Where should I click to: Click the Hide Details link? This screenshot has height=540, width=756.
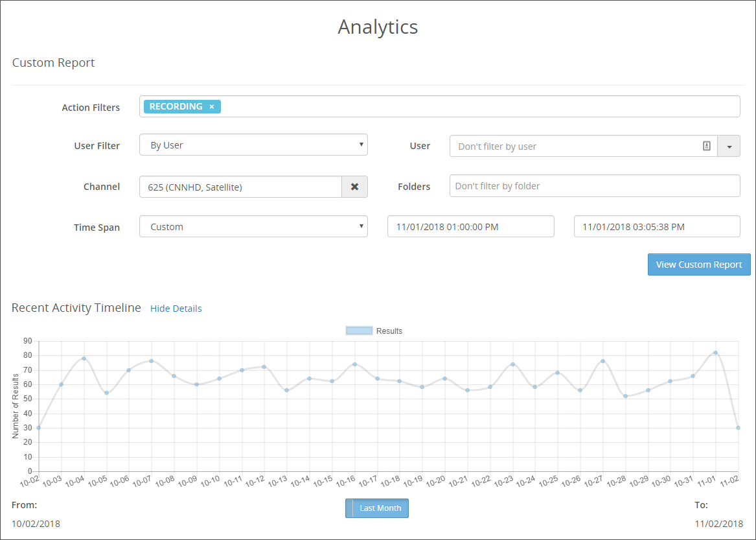tap(176, 309)
